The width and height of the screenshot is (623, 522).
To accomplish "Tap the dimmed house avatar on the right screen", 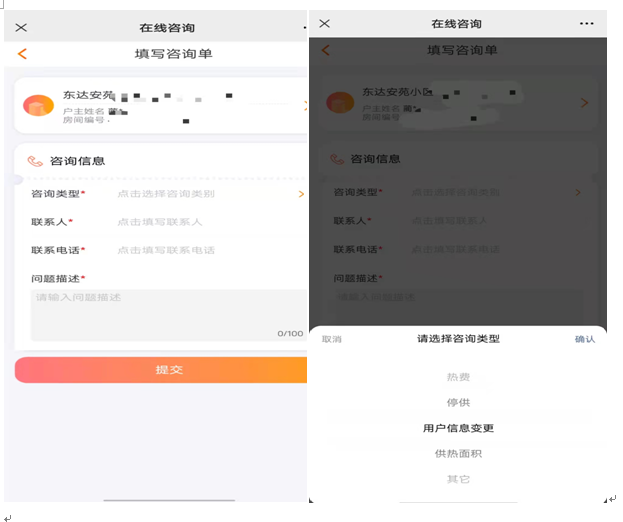I will pos(341,103).
